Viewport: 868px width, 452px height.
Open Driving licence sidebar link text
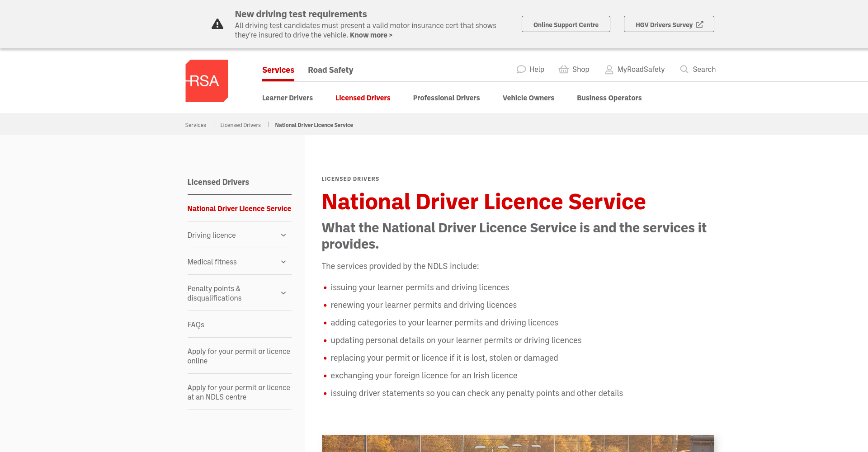212,235
